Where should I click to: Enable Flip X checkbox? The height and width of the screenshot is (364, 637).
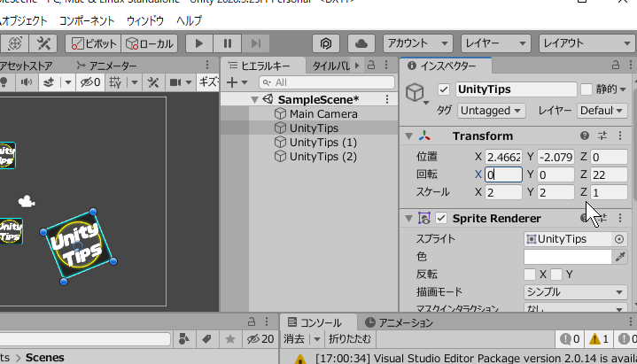pyautogui.click(x=529, y=275)
